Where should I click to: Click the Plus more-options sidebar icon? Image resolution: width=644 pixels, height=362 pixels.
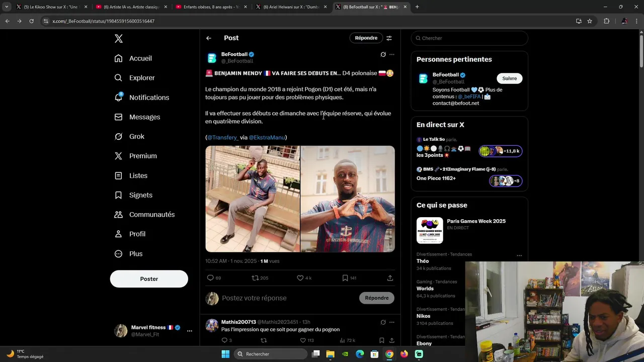point(118,254)
